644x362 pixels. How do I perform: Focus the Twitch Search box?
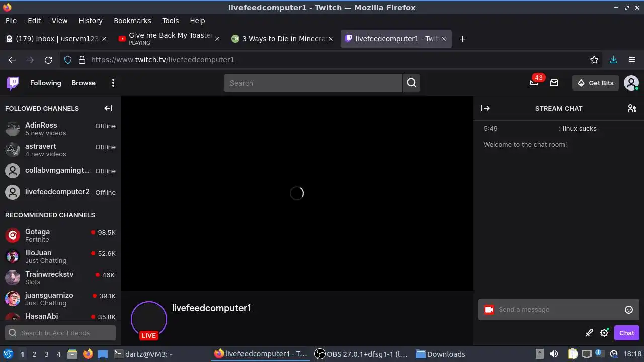click(313, 83)
